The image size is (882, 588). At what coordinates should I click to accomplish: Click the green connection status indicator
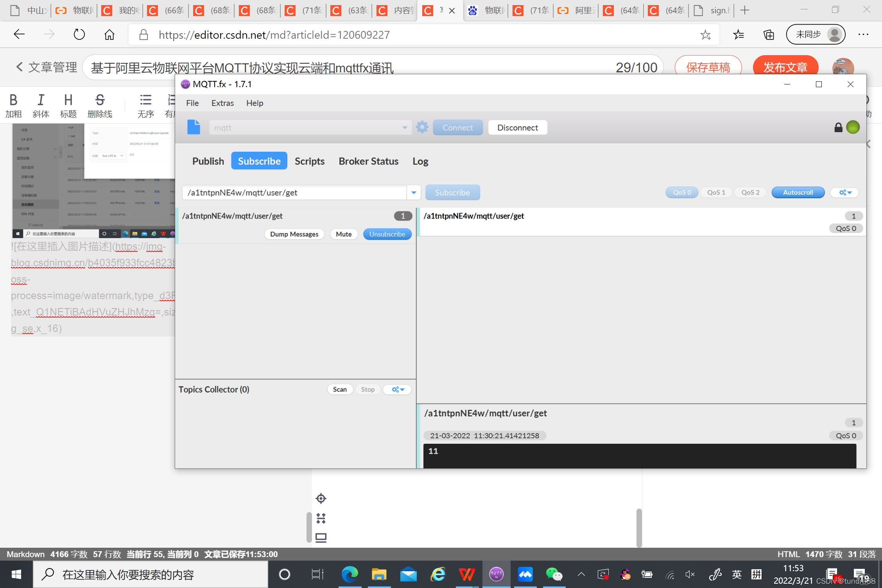point(853,127)
